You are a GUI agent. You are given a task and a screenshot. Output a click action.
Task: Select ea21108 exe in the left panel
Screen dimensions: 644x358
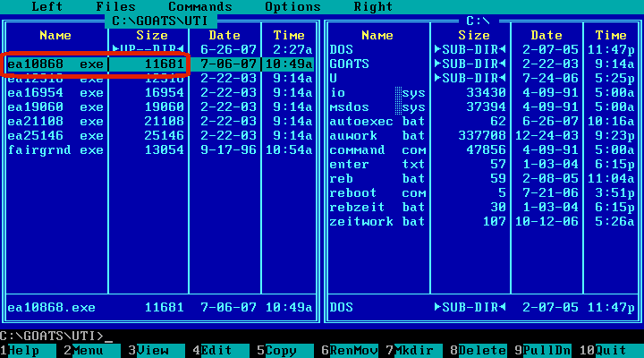[x=160, y=122]
